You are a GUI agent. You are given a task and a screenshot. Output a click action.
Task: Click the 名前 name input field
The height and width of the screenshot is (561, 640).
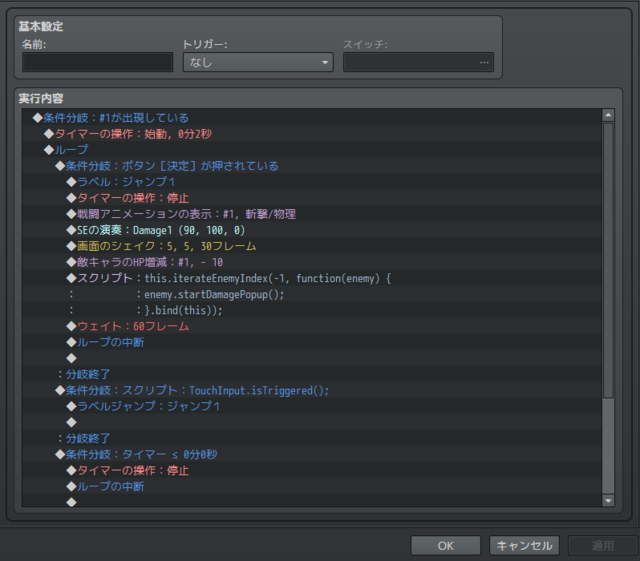click(x=98, y=62)
